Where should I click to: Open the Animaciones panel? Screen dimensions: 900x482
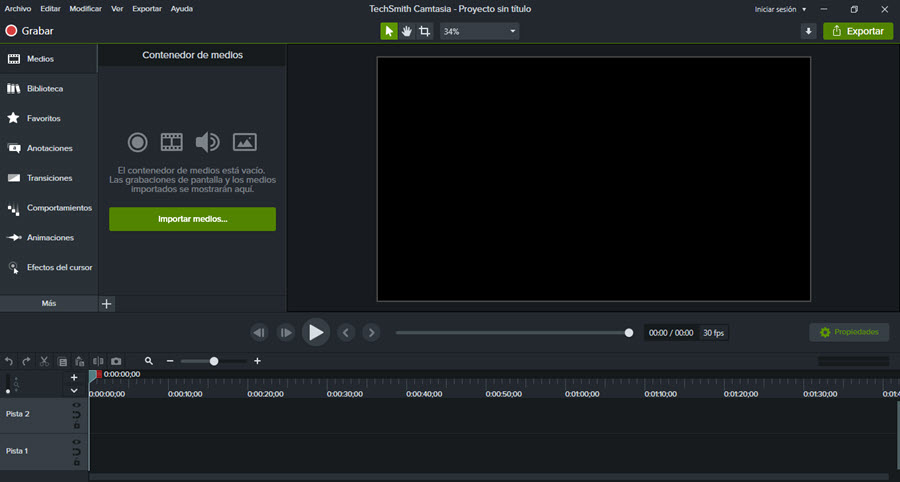click(49, 238)
